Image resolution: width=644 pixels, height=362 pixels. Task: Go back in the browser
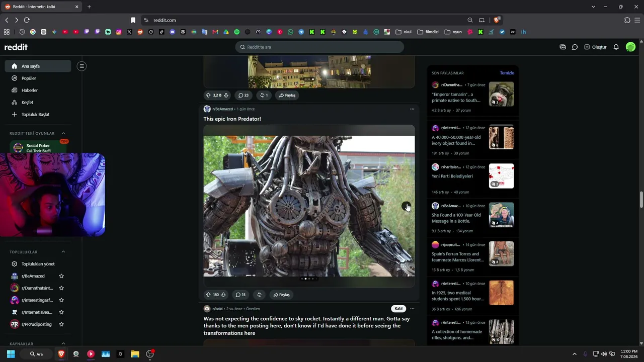click(x=7, y=20)
